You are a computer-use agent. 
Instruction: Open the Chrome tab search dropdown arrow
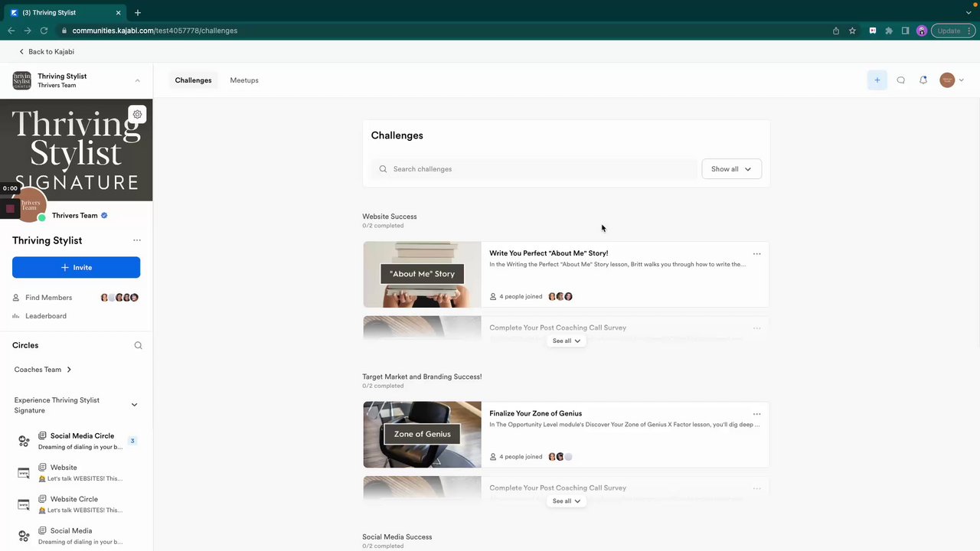[969, 12]
